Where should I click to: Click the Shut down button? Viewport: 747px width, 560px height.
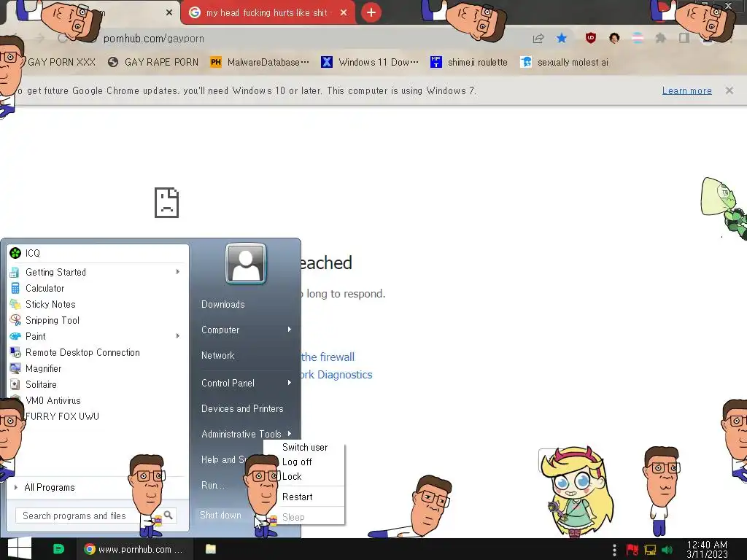point(220,515)
